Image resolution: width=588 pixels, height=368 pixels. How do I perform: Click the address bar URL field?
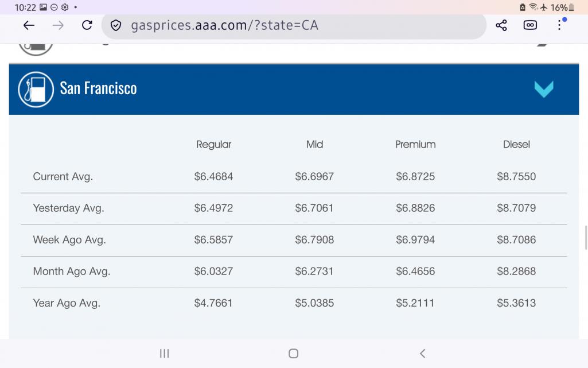(294, 25)
